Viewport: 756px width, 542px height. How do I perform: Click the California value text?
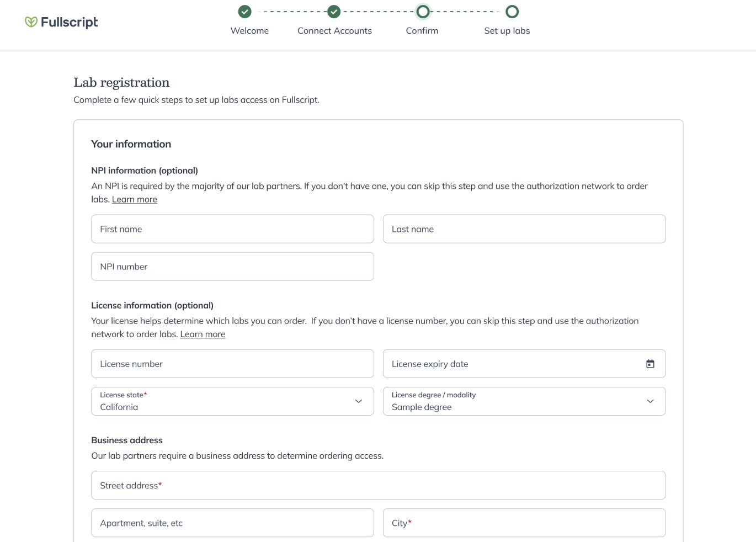tap(119, 407)
